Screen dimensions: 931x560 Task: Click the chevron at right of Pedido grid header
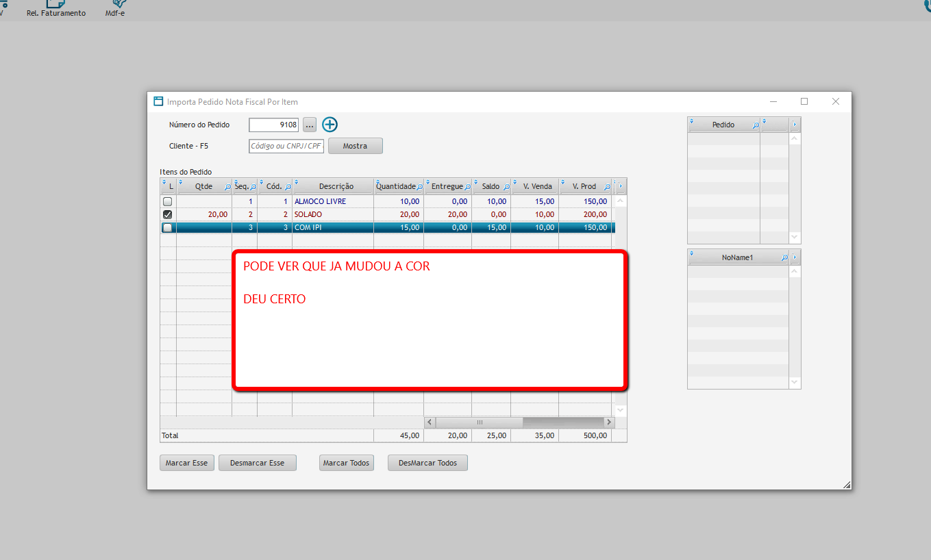tap(794, 124)
